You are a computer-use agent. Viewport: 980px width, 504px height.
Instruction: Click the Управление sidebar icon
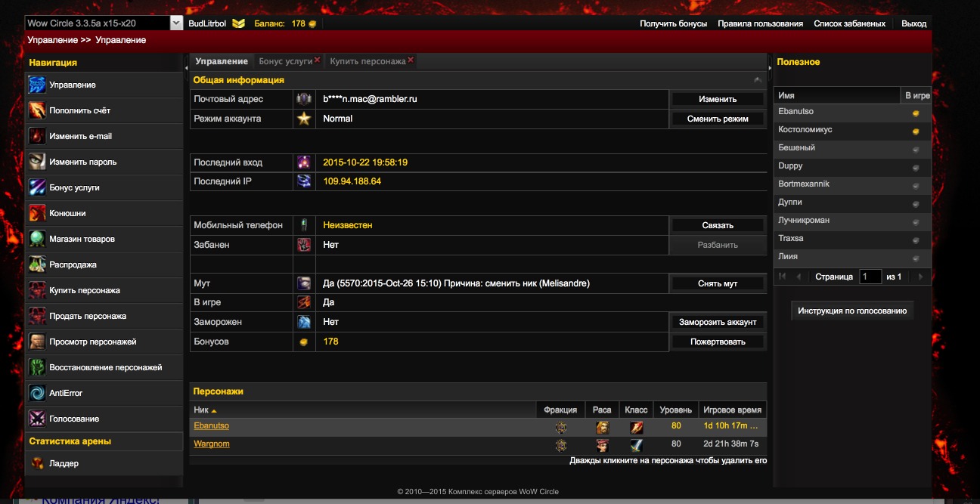(x=37, y=85)
